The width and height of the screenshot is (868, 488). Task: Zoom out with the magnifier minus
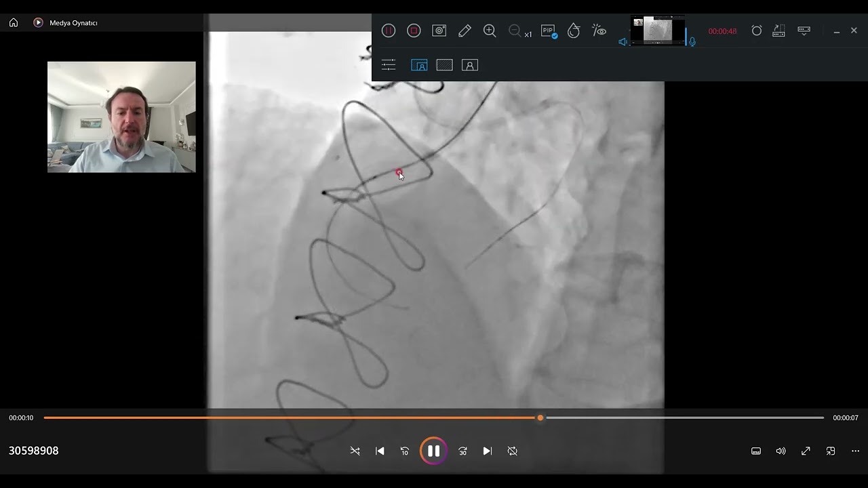[515, 30]
